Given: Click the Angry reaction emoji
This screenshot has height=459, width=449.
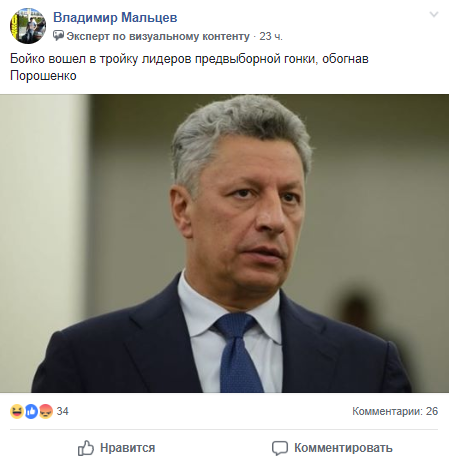Looking at the screenshot, I should (46, 411).
